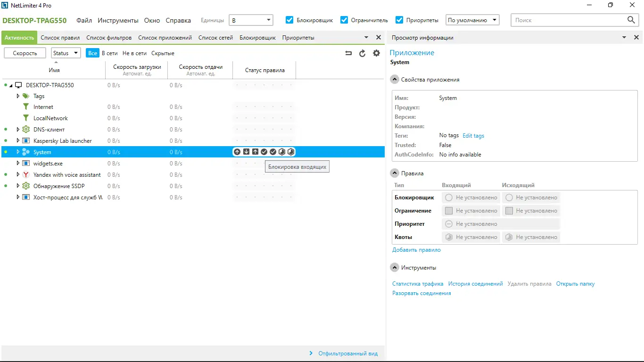Click the Kaspersky Lab launcher app icon
The image size is (644, 362).
(x=26, y=140)
